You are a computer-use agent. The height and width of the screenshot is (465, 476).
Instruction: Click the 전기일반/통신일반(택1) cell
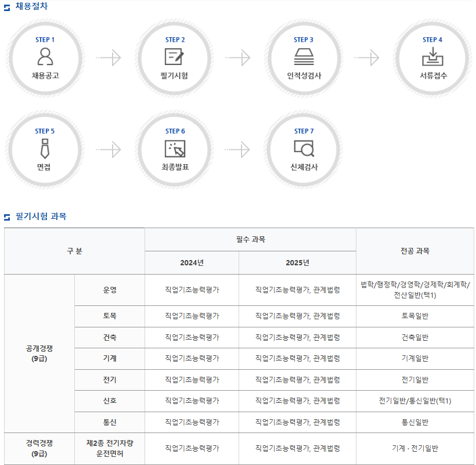414,401
